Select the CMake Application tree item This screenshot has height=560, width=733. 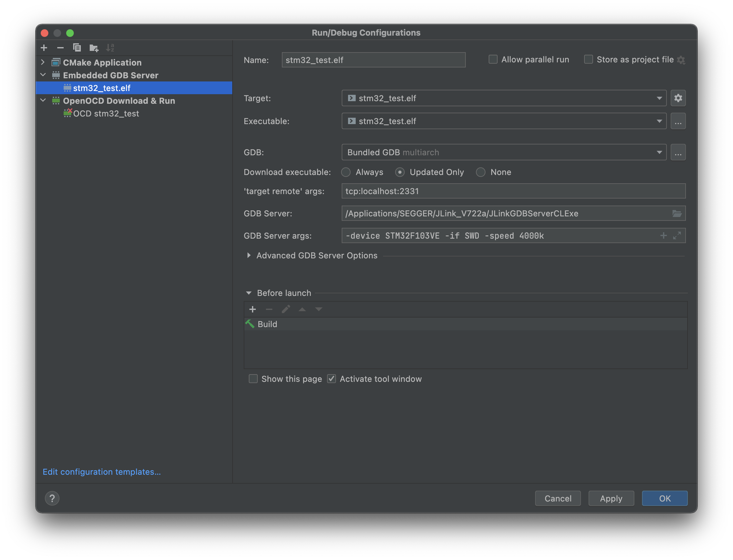click(103, 62)
